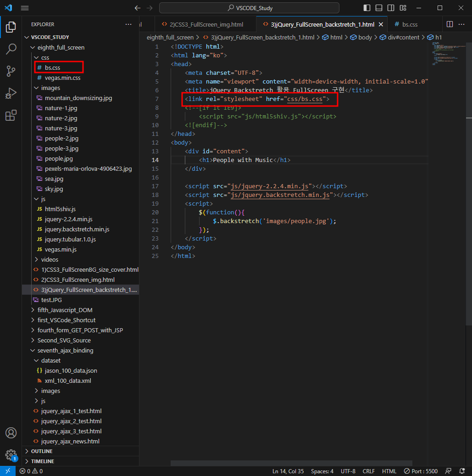Open jason_100_data.json file
Screen dimensions: 472x476
pyautogui.click(x=80, y=371)
